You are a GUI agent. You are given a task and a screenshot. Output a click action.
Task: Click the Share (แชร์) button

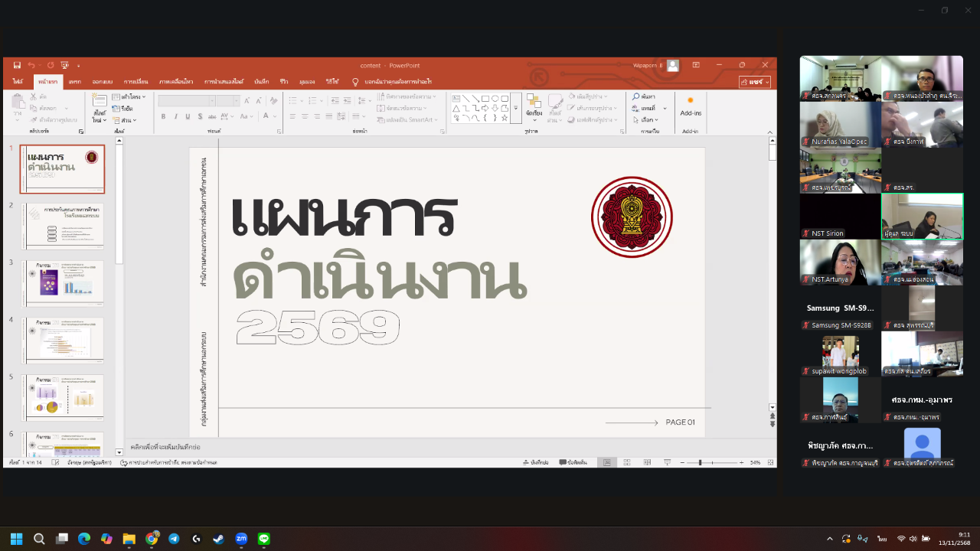click(754, 81)
